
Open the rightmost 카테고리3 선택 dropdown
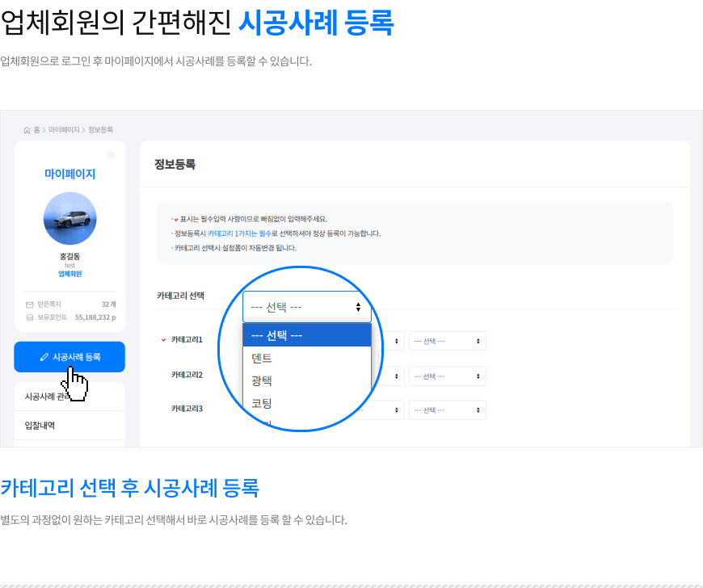click(448, 410)
